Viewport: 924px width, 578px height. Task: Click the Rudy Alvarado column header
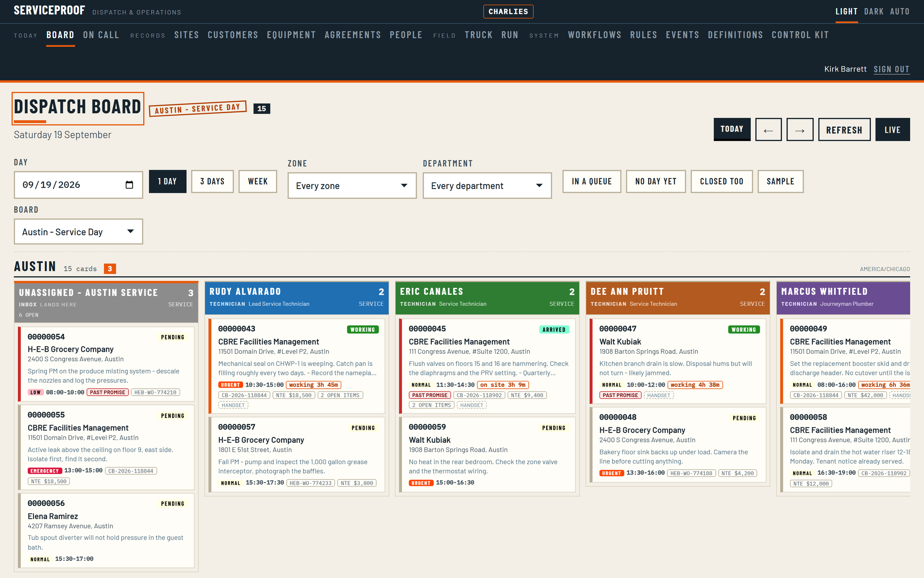point(297,298)
